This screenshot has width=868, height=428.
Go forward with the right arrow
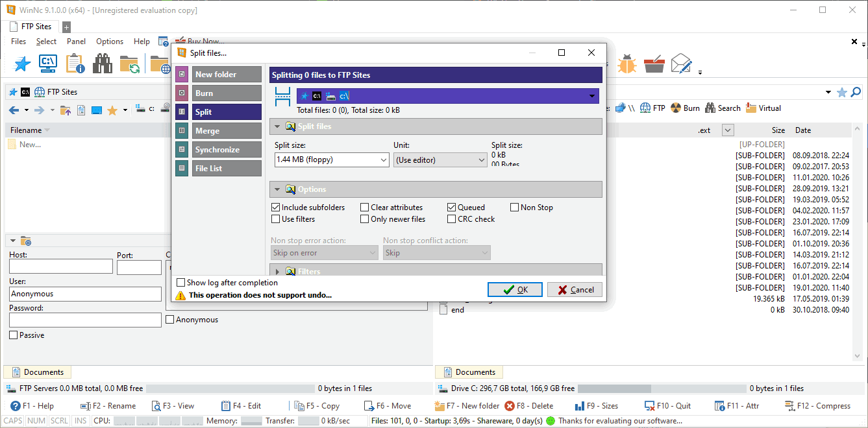[39, 110]
